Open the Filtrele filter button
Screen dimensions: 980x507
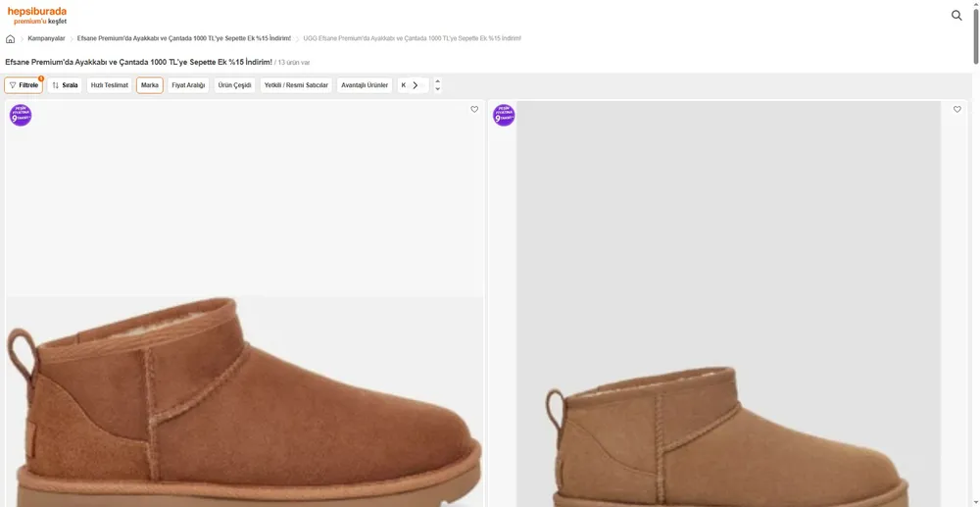pyautogui.click(x=24, y=85)
